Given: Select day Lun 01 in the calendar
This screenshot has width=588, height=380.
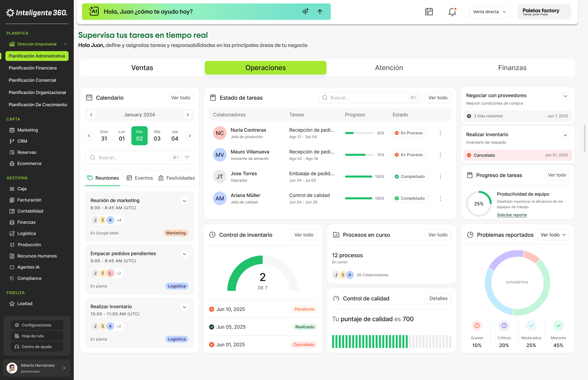Looking at the screenshot, I should [x=122, y=136].
